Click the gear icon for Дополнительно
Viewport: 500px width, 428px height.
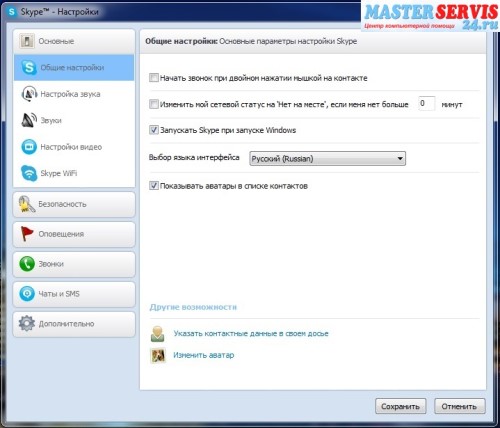(27, 323)
